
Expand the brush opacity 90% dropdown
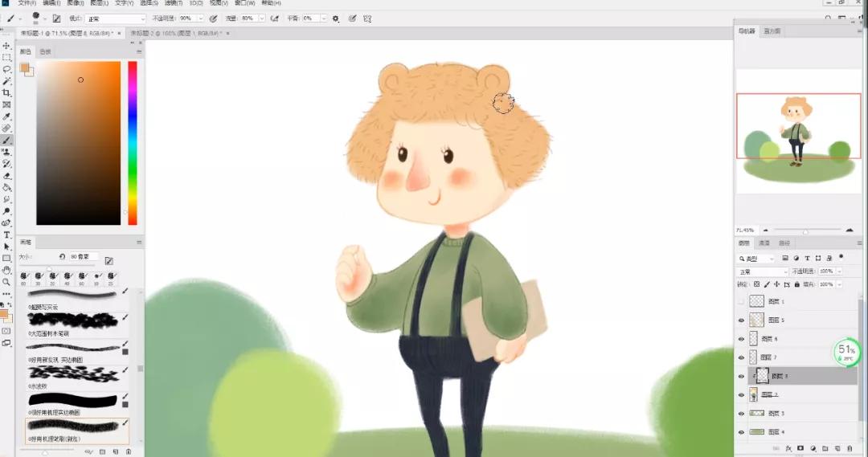[200, 18]
